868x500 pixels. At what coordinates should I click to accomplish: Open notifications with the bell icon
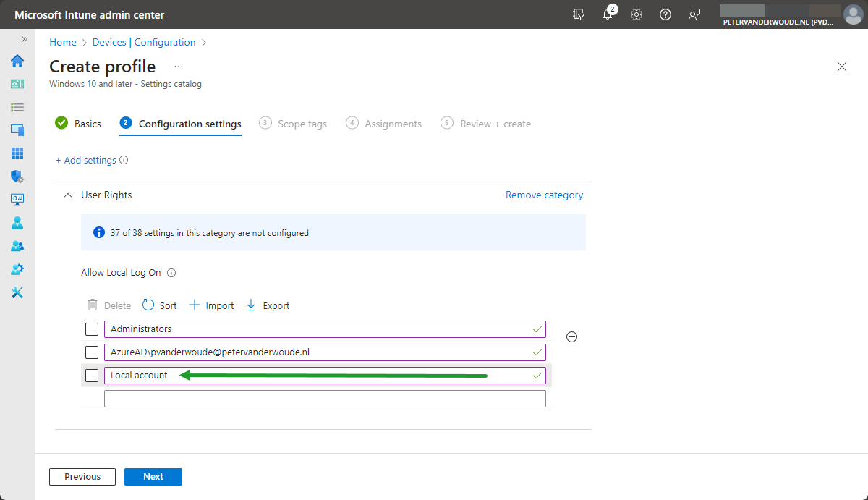pyautogui.click(x=608, y=14)
